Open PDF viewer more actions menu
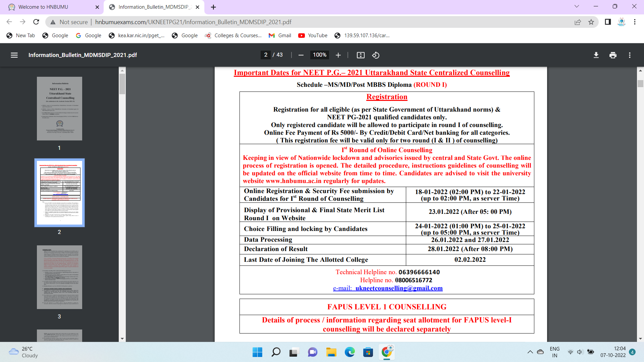 click(x=630, y=55)
